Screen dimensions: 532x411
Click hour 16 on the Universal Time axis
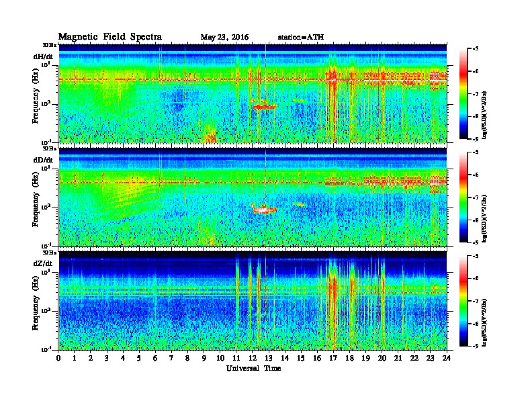click(x=317, y=358)
